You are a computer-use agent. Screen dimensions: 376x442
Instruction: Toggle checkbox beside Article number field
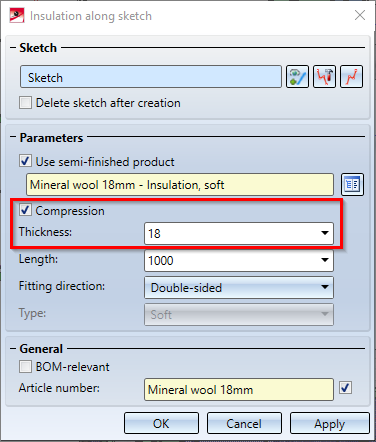coord(345,388)
